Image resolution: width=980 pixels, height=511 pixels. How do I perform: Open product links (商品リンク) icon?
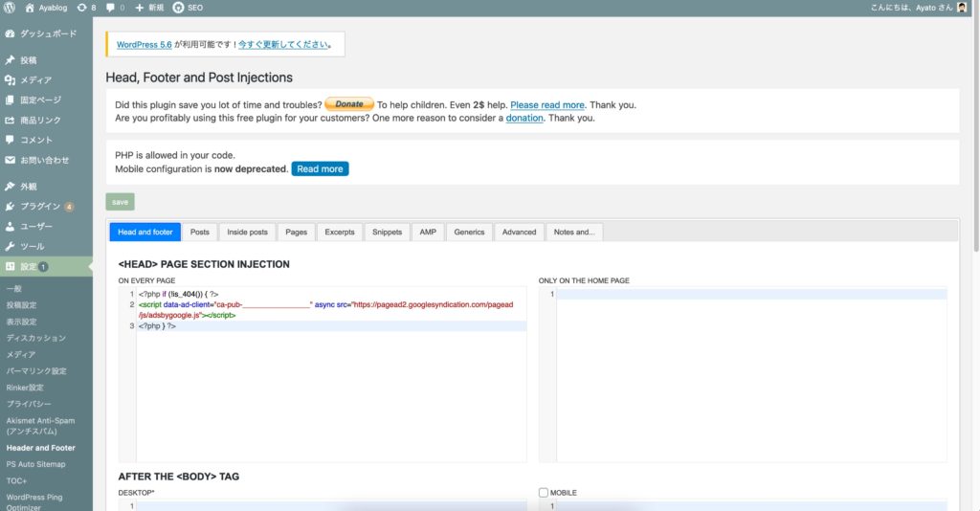(x=10, y=120)
